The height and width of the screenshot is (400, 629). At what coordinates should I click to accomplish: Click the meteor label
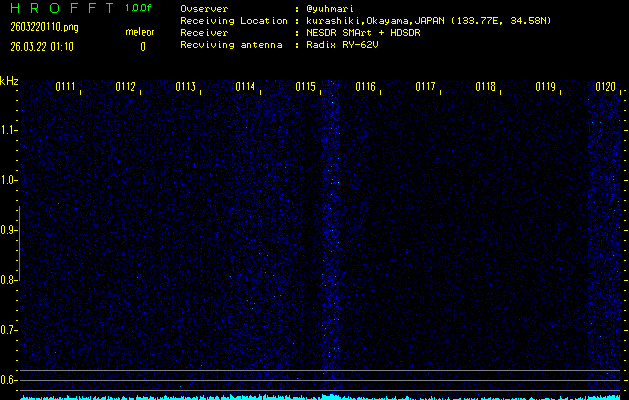(140, 32)
